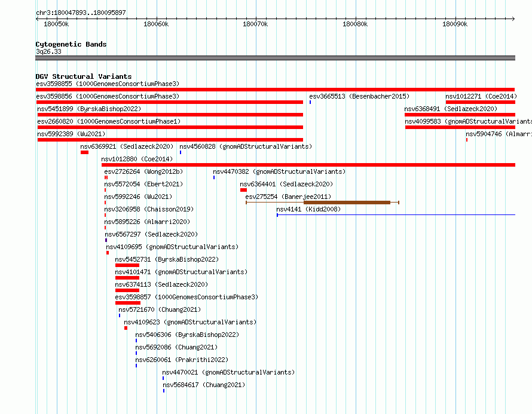Click the red bar under nsv1012271
The height and width of the screenshot is (414, 532).
click(x=481, y=102)
